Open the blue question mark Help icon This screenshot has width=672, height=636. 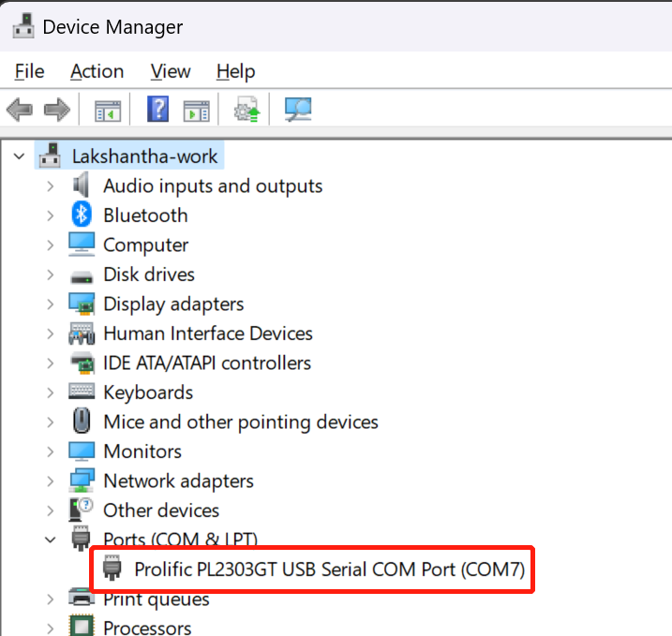tap(158, 110)
